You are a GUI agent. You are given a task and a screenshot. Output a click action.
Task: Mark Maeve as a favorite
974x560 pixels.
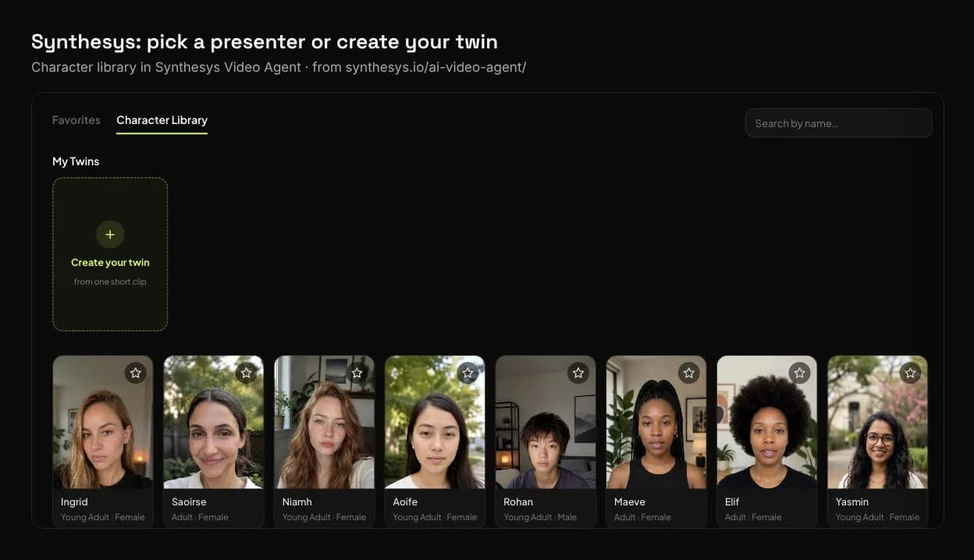click(x=689, y=373)
